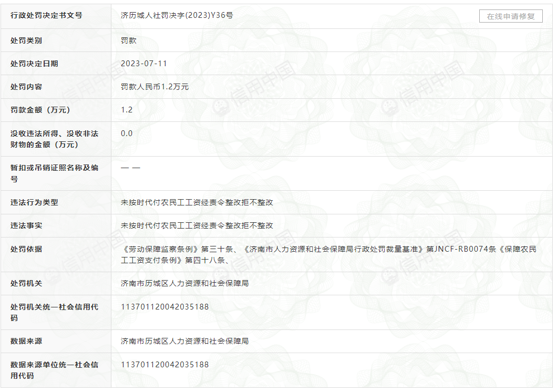Select the 没收违法所得 row label

tap(54, 139)
